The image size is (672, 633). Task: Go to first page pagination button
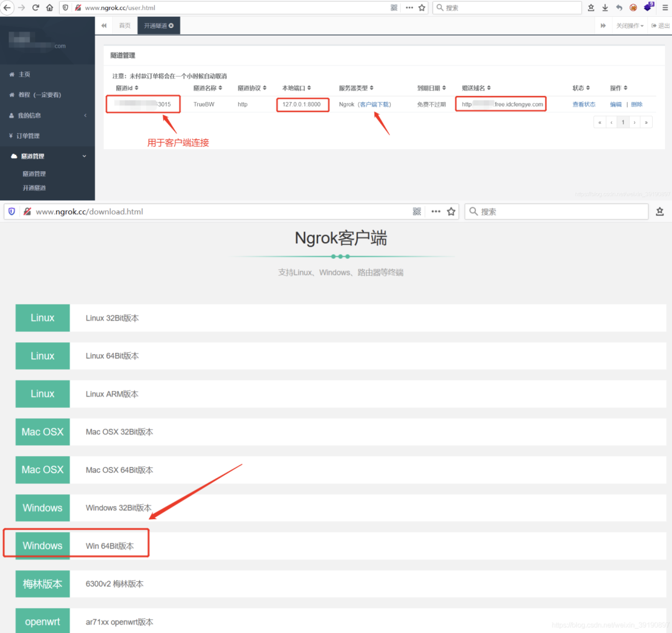click(600, 122)
